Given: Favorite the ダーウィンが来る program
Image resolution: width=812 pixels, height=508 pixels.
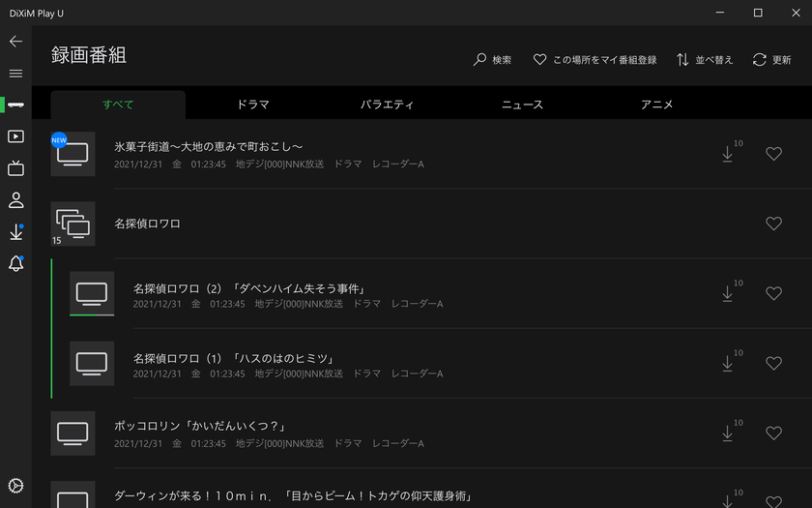Looking at the screenshot, I should coord(773,501).
